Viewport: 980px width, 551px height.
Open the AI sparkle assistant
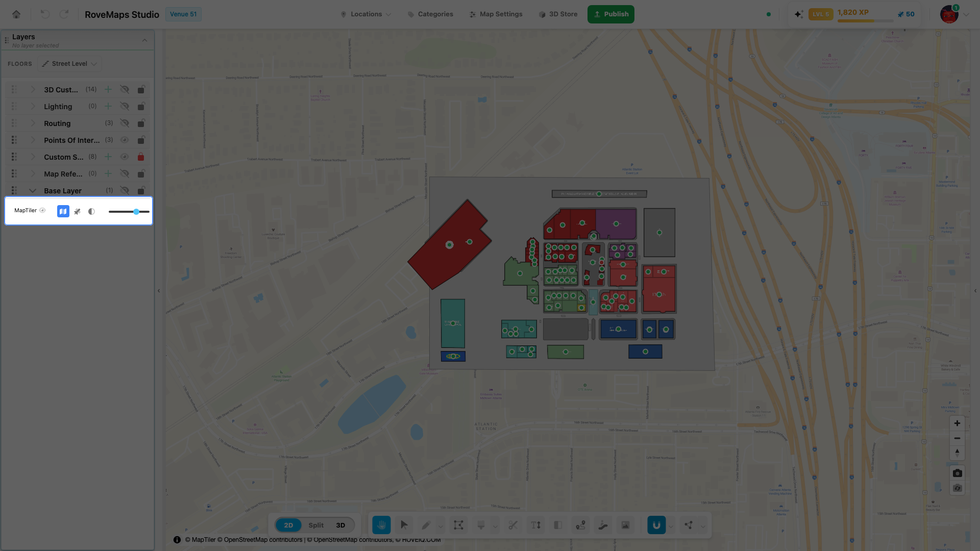tap(799, 14)
